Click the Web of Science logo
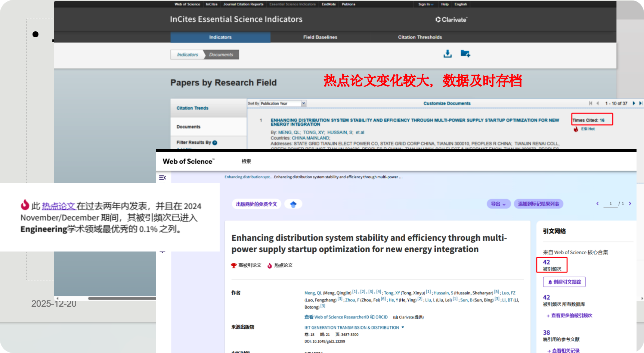Image resolution: width=644 pixels, height=353 pixels. 189,162
